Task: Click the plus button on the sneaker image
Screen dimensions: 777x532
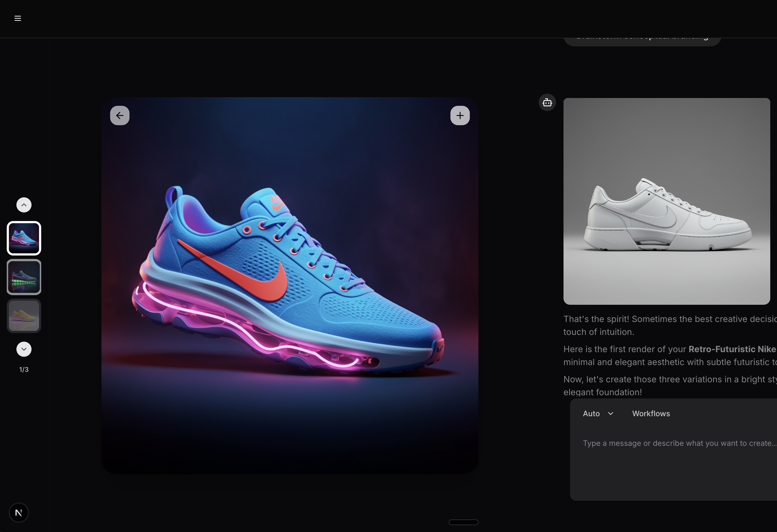Action: tap(460, 116)
